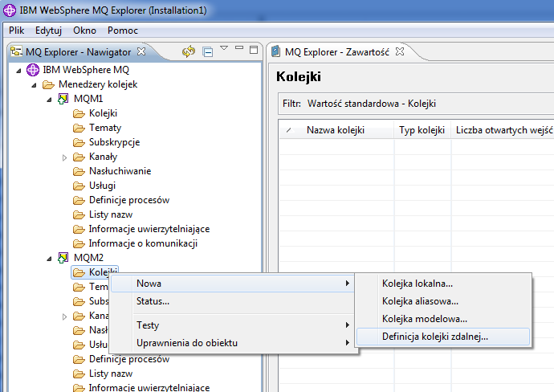Screen dimensions: 554x392
Task: Collapse the Menedżery kolejek node
Action: (34, 85)
